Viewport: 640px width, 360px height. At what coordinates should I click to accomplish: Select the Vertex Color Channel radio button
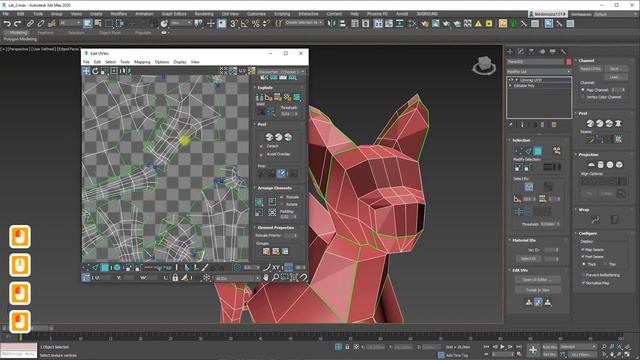click(583, 97)
